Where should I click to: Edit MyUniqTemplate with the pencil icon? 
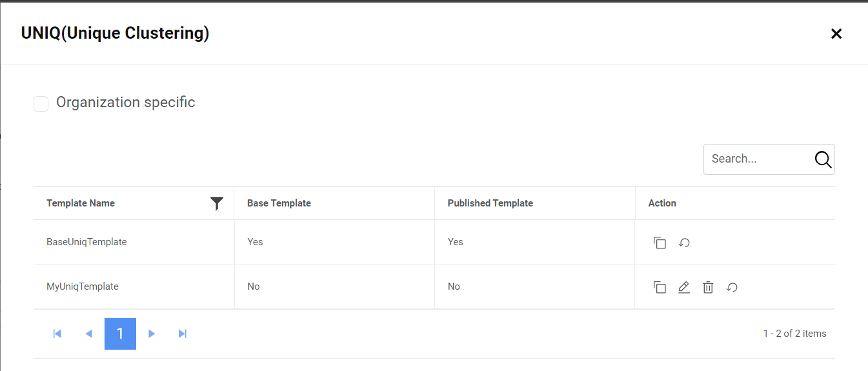pos(684,287)
